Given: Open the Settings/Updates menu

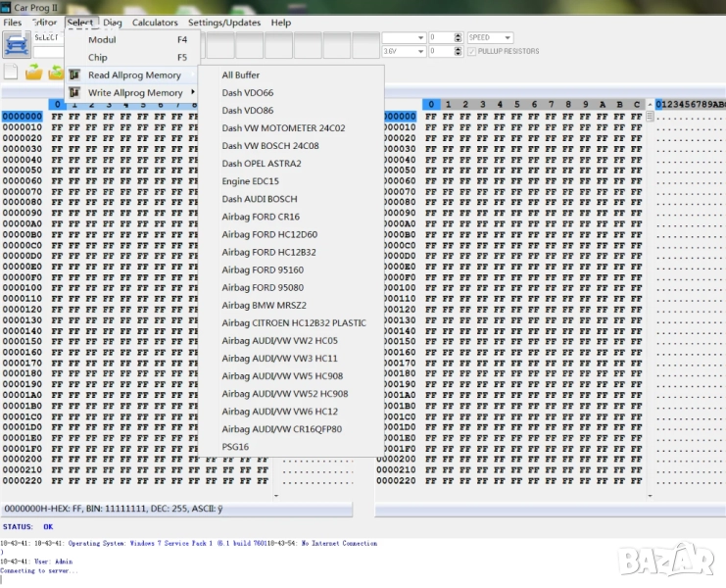Looking at the screenshot, I should (x=224, y=23).
